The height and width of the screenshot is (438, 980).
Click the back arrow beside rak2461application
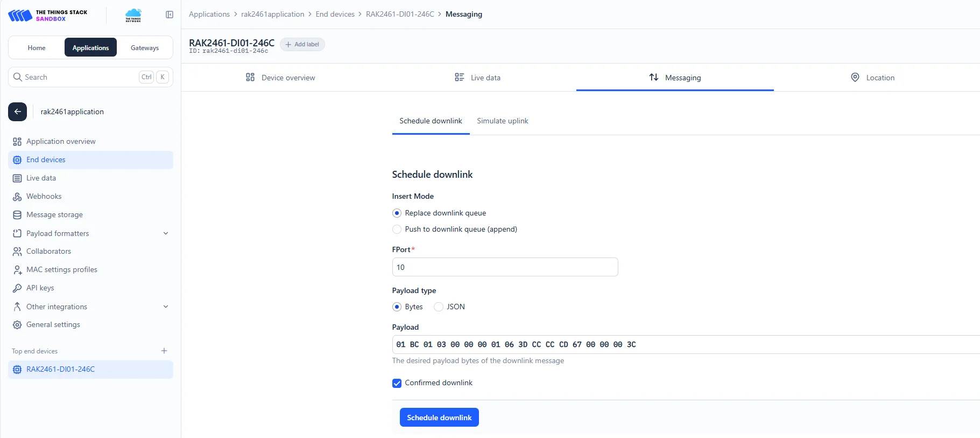point(17,112)
